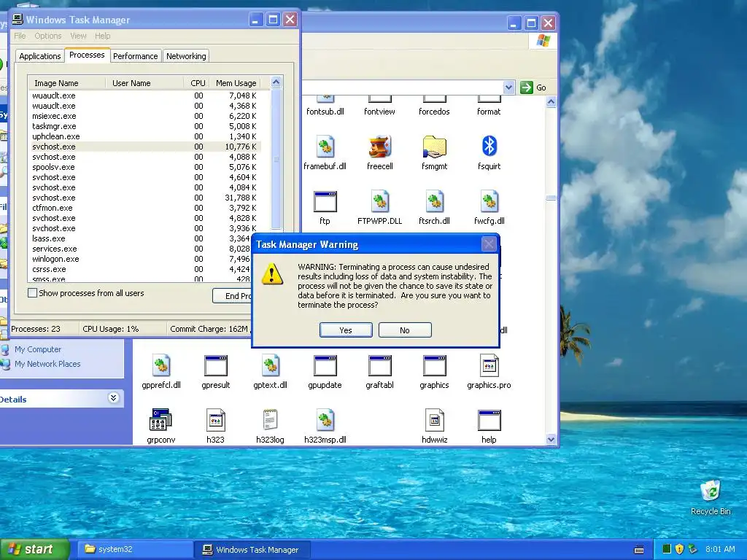Select the framebuf.dll file icon
The width and height of the screenshot is (747, 560).
tap(325, 147)
